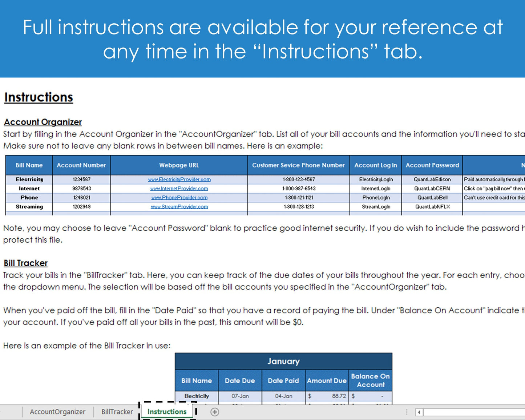Click the Webpage URL column header

pos(179,165)
